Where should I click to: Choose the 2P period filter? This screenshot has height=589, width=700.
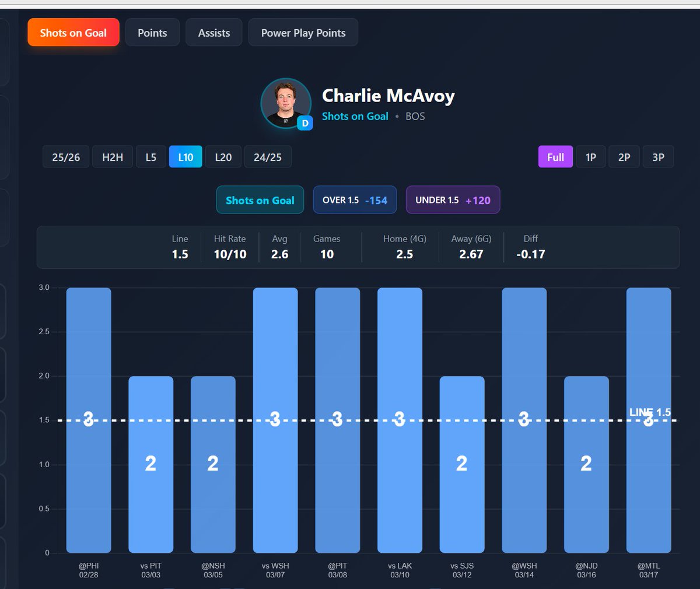[x=624, y=156]
